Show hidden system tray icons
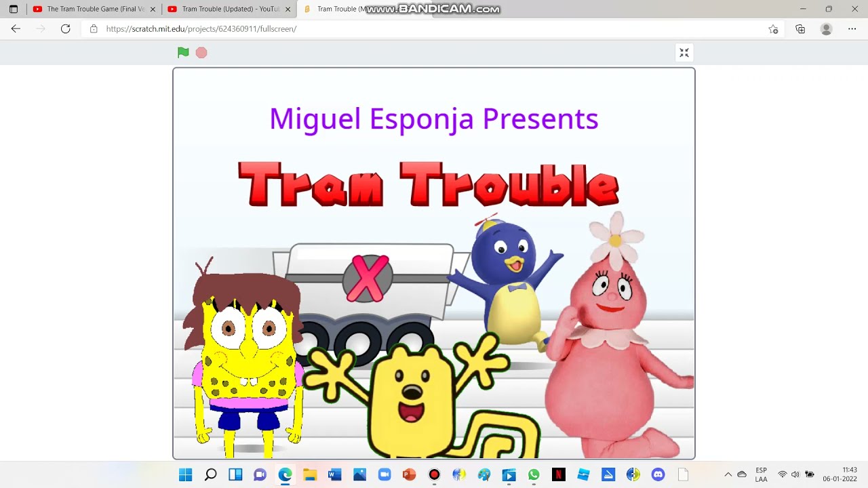Image resolution: width=868 pixels, height=488 pixels. click(728, 474)
